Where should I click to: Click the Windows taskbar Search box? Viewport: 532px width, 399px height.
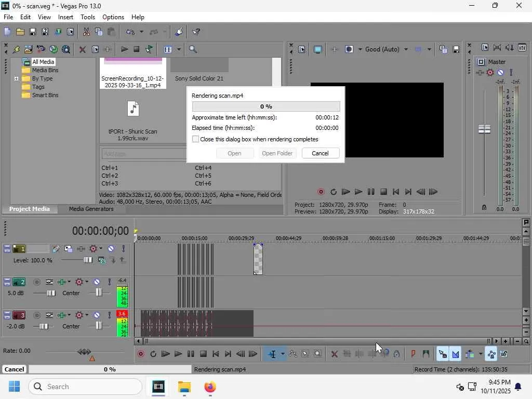[85, 387]
